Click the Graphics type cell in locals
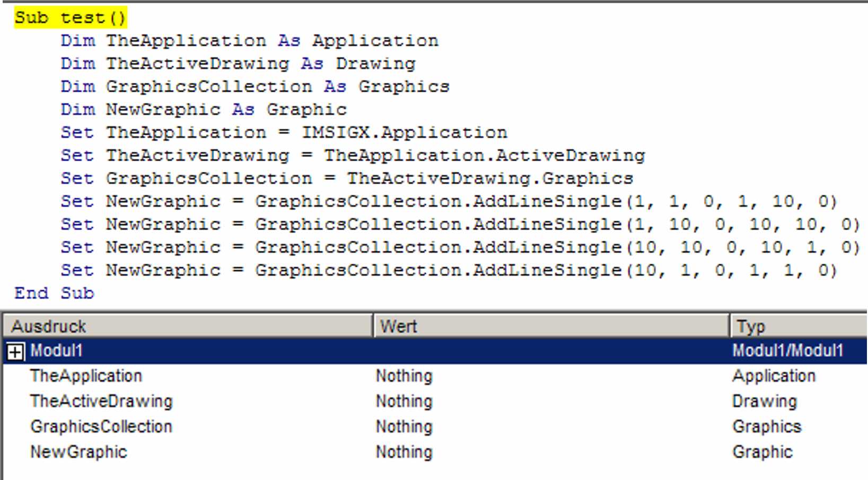The image size is (868, 480). point(767,427)
